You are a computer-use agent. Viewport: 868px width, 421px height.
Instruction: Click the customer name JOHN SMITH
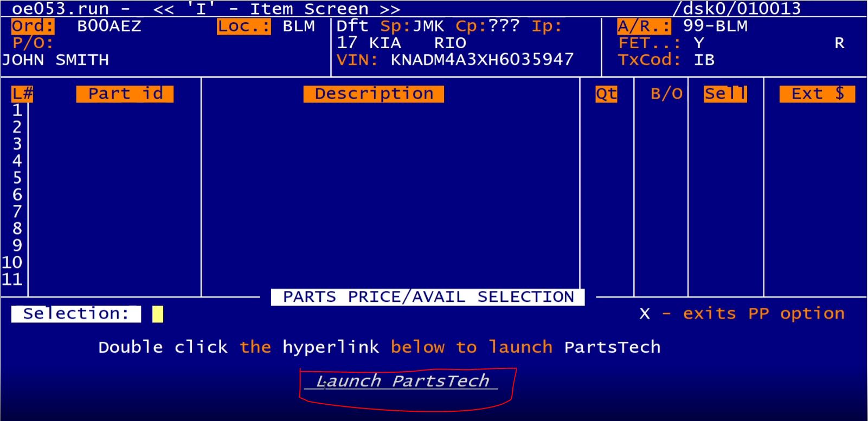(x=55, y=60)
